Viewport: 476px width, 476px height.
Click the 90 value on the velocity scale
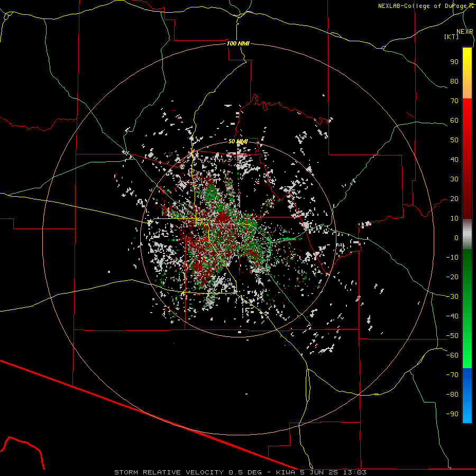(x=454, y=62)
